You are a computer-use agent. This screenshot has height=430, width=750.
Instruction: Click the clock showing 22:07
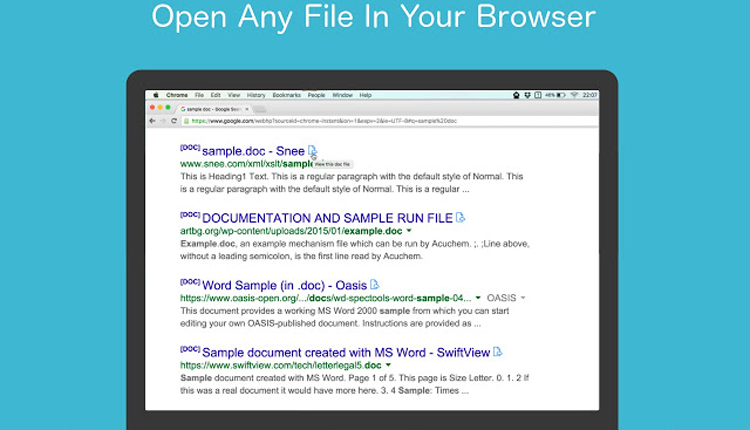(x=590, y=95)
